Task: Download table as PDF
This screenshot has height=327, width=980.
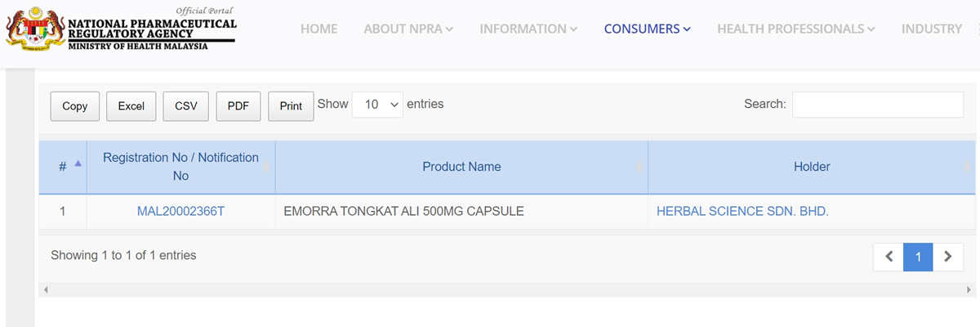Action: tap(238, 106)
